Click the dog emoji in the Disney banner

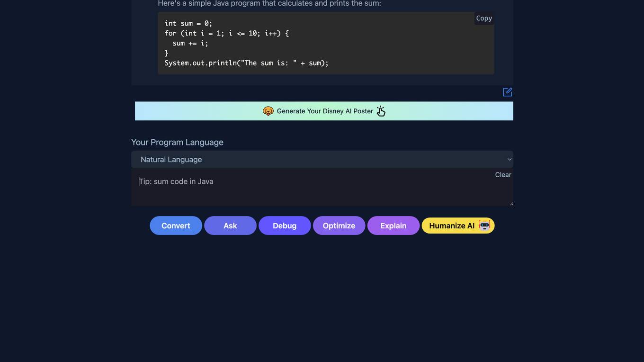click(x=268, y=111)
